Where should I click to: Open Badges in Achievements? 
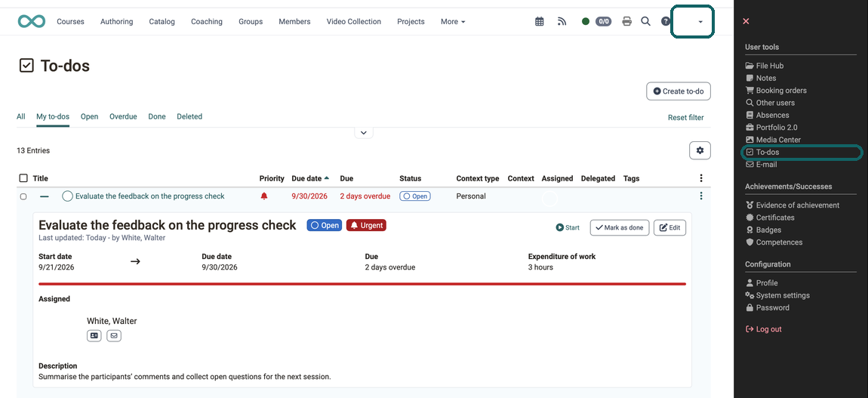pos(763,230)
